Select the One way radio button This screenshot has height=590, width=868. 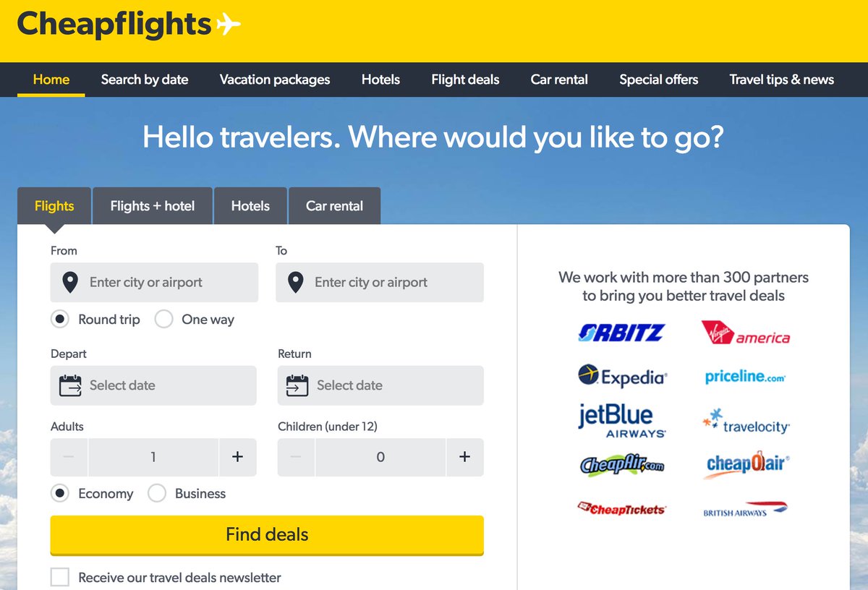point(164,319)
